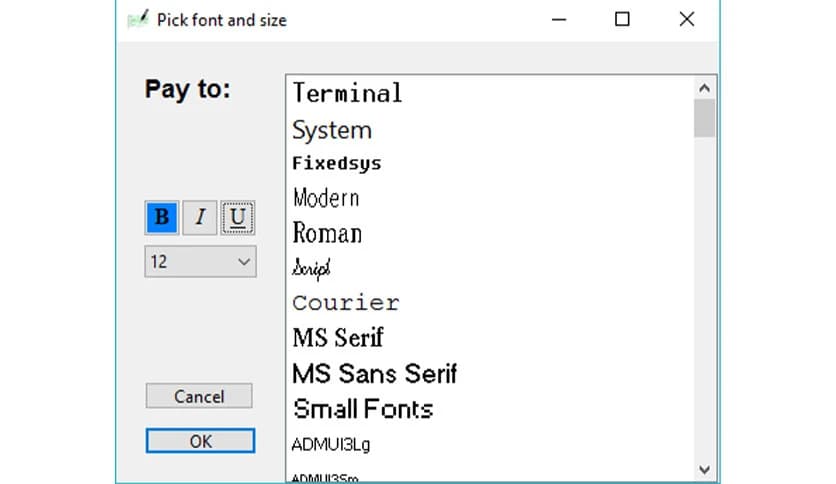Toggle the Underline formatting button
This screenshot has height=484, width=836.
point(238,217)
